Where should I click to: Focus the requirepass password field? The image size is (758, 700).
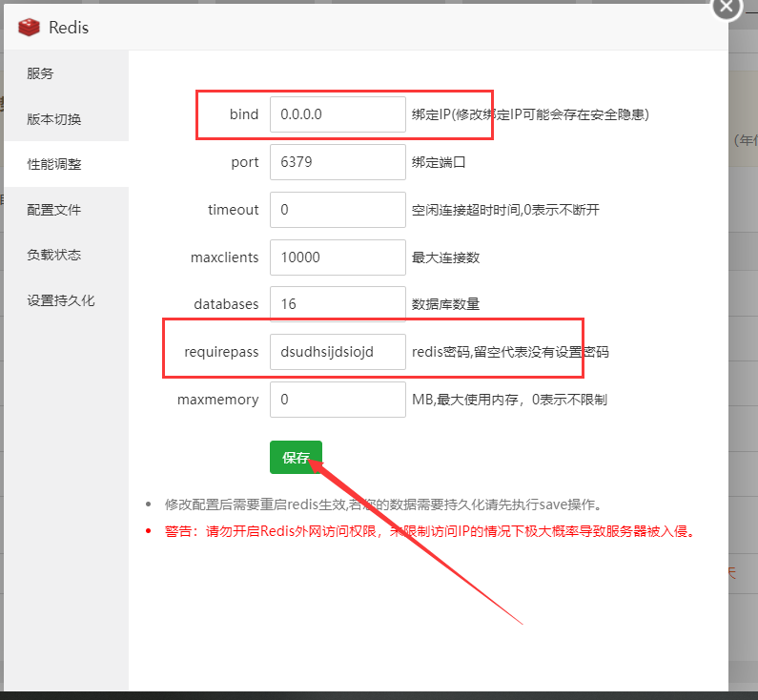(338, 352)
